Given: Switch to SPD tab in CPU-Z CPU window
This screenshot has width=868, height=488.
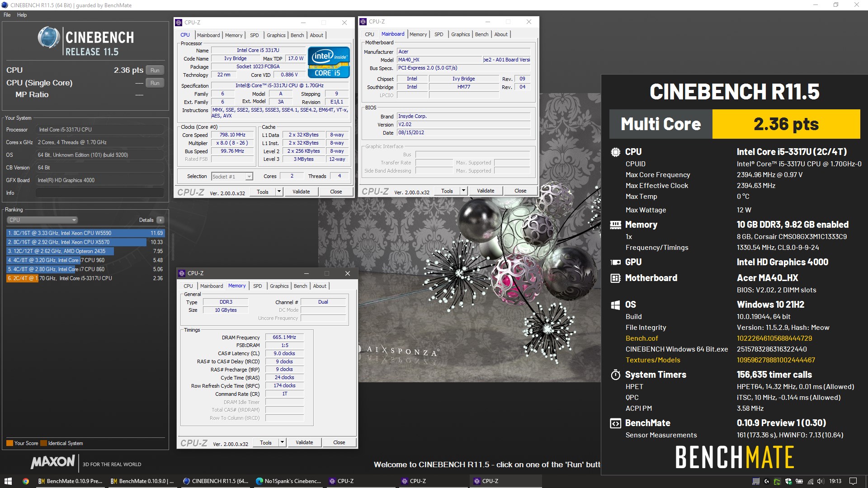Looking at the screenshot, I should coord(255,35).
